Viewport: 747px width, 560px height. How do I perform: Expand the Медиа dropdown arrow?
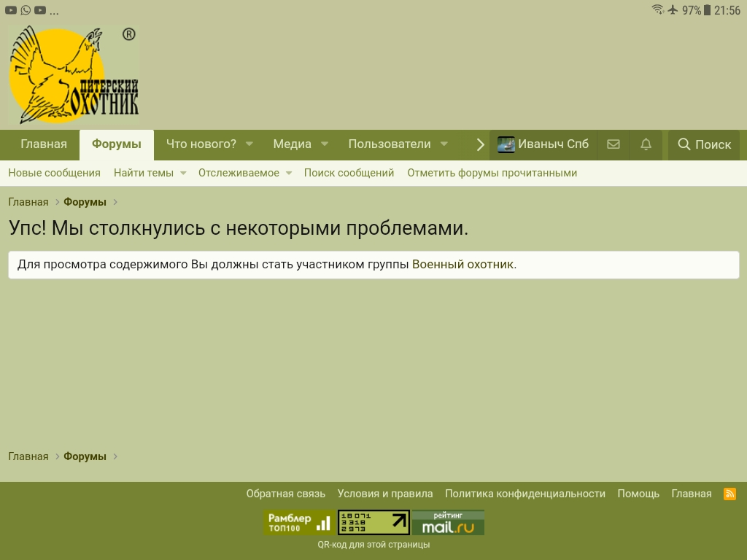(x=325, y=144)
